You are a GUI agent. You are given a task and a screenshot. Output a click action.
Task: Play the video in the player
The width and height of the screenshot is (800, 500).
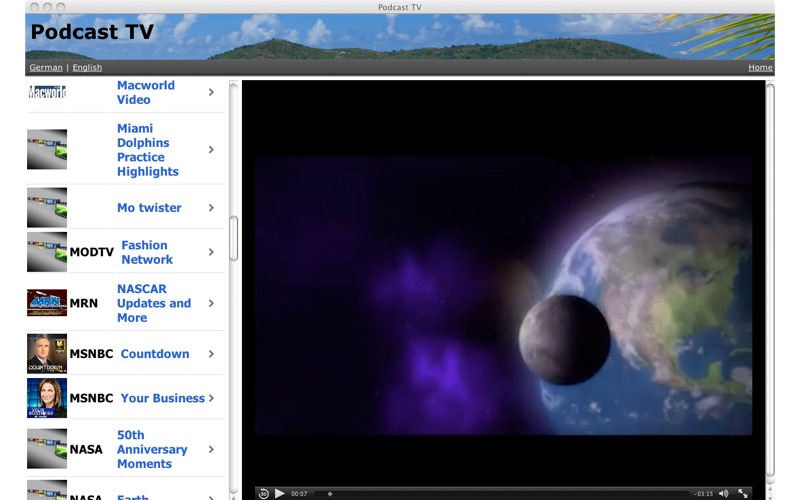pos(280,493)
